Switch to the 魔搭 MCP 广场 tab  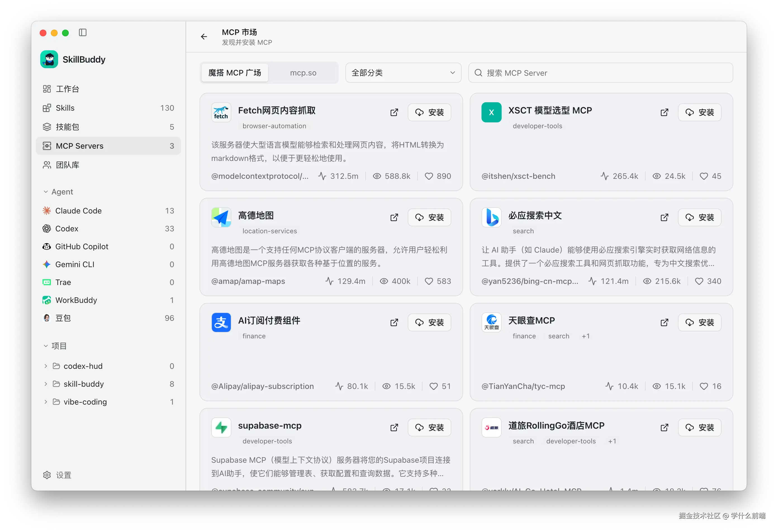(235, 73)
